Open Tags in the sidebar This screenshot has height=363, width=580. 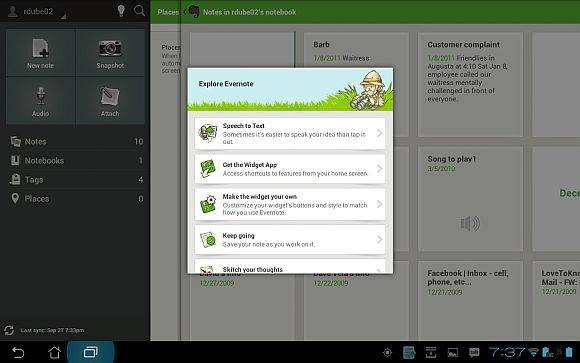click(x=77, y=180)
